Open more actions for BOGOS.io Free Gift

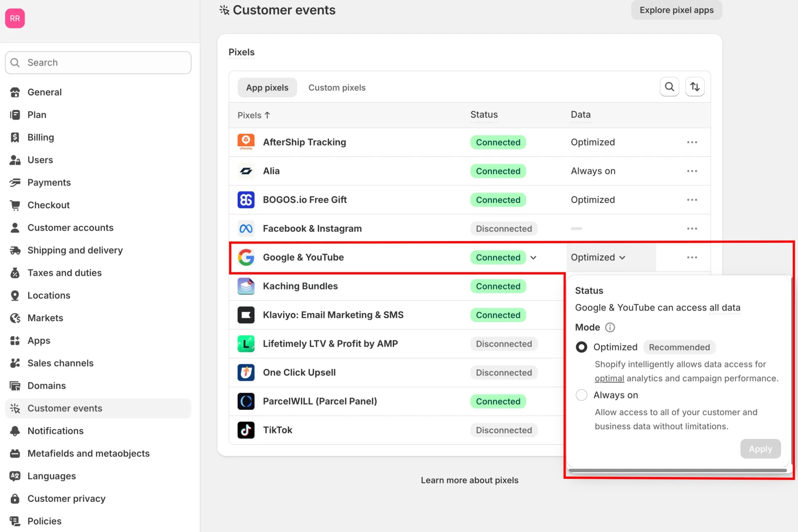click(692, 200)
